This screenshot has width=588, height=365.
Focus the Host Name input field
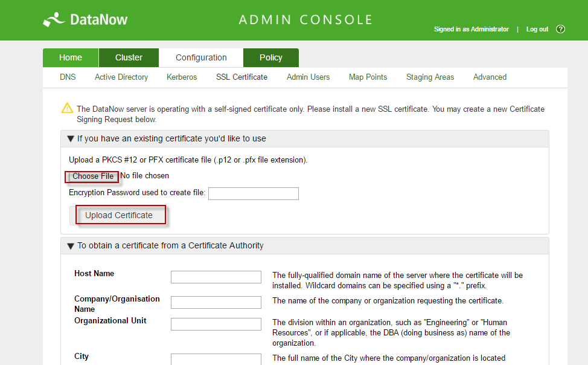click(x=216, y=277)
